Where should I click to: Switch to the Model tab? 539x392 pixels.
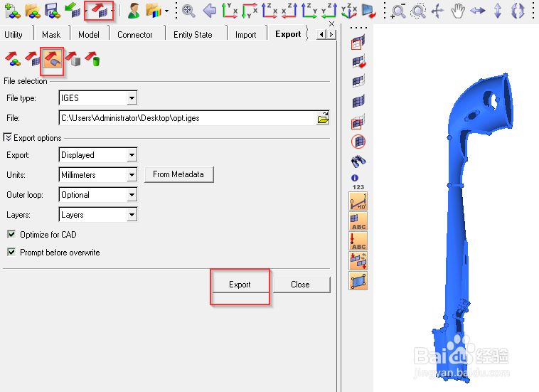[x=89, y=35]
